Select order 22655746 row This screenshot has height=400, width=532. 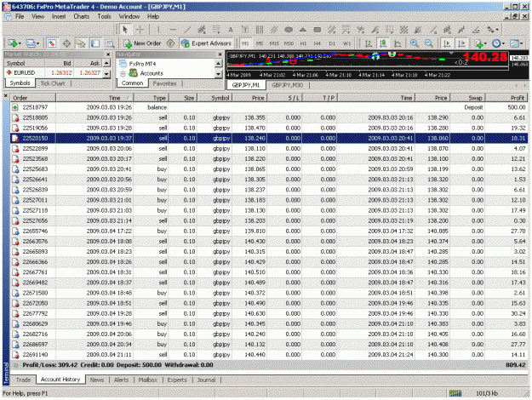[269, 231]
